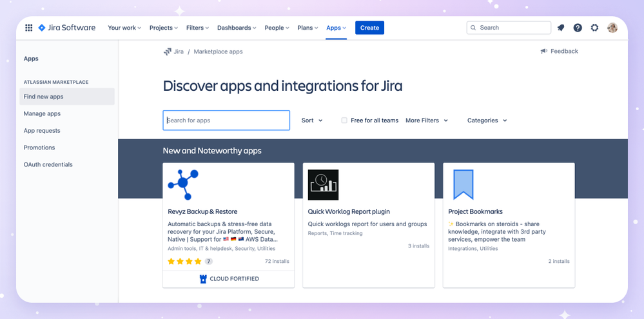The width and height of the screenshot is (644, 319).
Task: Open Revyz Backup & Restore title
Action: click(202, 212)
